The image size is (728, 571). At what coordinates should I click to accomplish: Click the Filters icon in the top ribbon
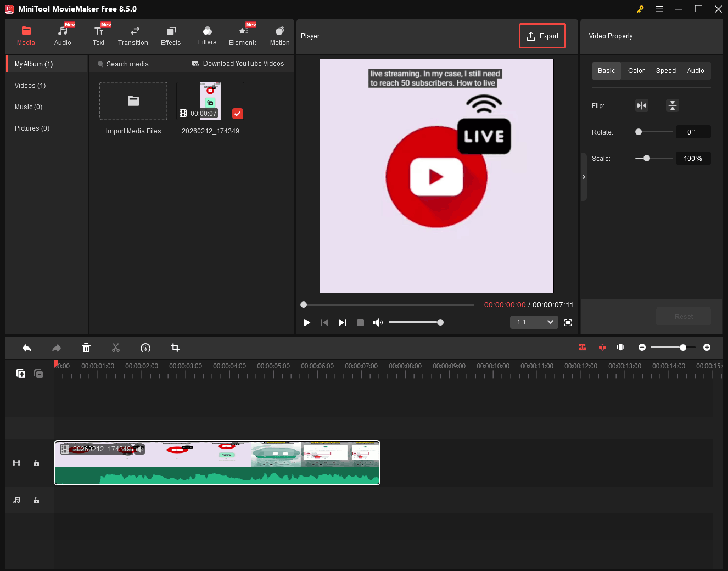point(207,35)
